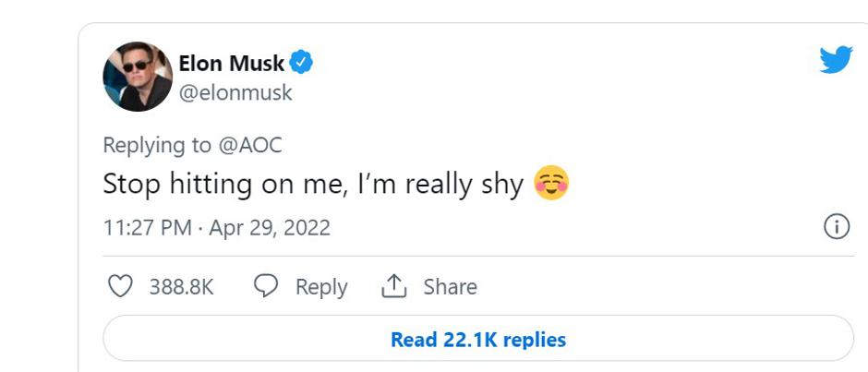Click the 388.8K likes count
Viewport: 868px width, 372px height.
(x=181, y=287)
